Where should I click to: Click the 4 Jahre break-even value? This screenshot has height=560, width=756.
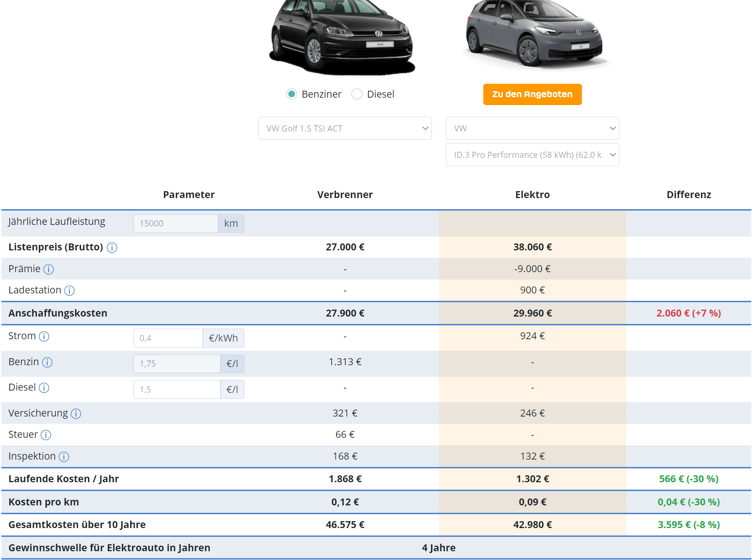(439, 548)
